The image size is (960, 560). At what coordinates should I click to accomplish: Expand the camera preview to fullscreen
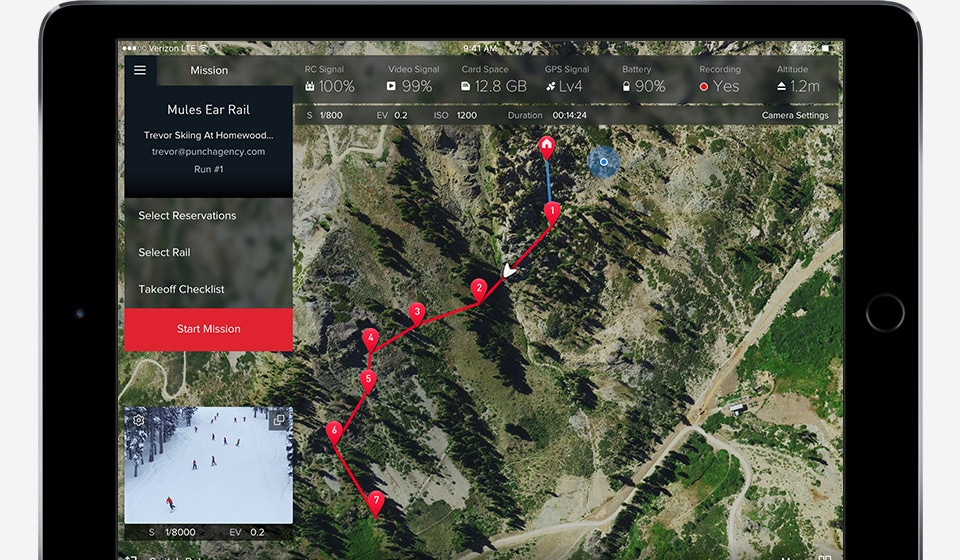click(x=279, y=420)
